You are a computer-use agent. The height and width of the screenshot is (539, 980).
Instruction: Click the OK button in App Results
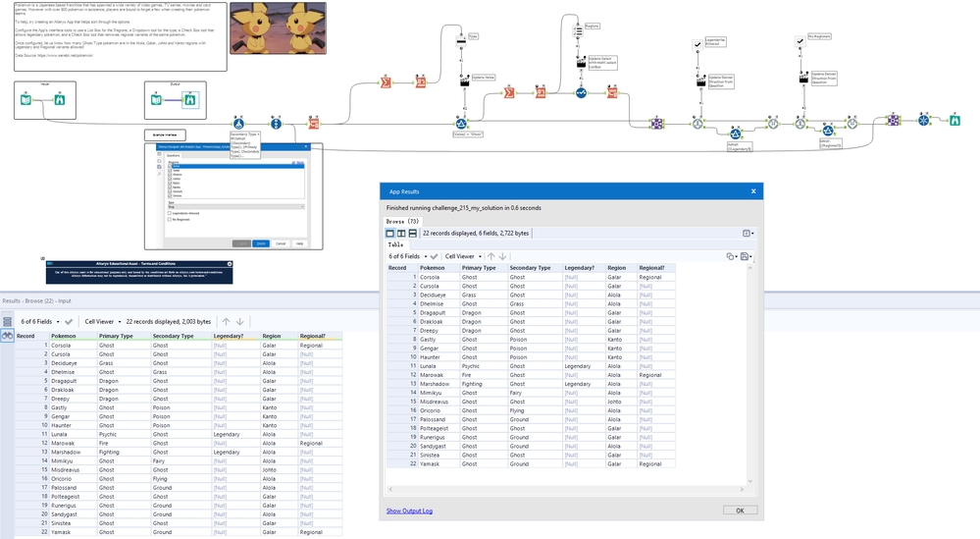point(740,511)
